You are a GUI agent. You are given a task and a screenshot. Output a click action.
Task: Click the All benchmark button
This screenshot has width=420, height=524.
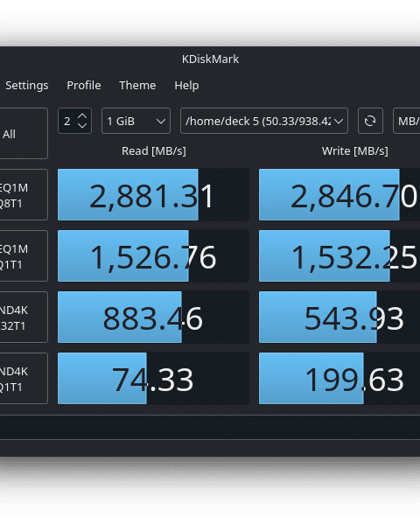(24, 134)
